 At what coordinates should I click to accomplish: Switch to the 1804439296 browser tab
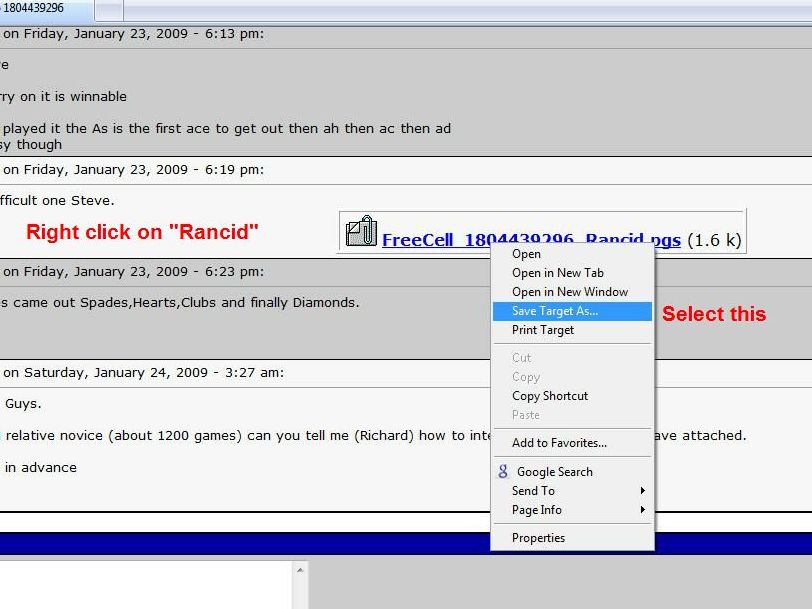(45, 9)
